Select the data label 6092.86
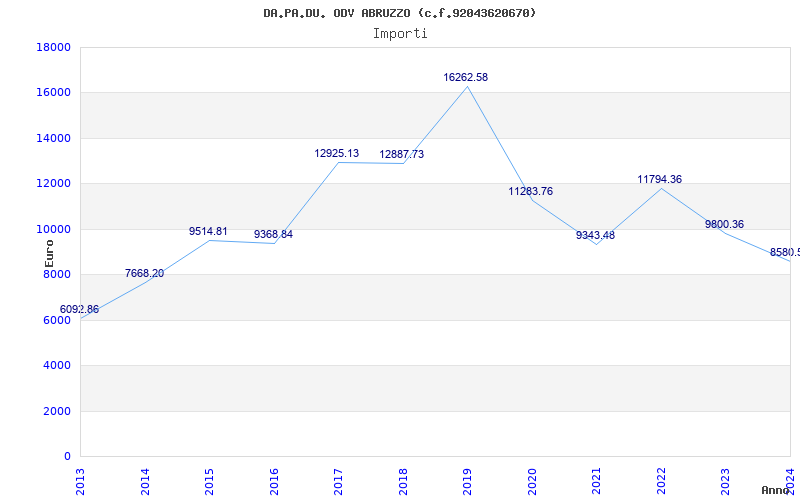The height and width of the screenshot is (500, 800). click(79, 309)
